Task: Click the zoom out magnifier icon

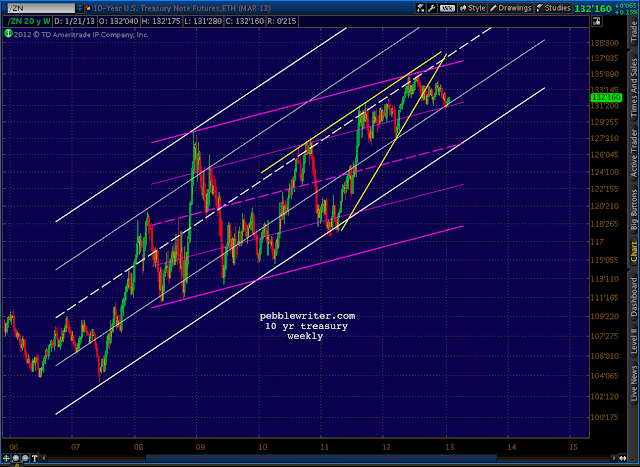Action: [25, 458]
